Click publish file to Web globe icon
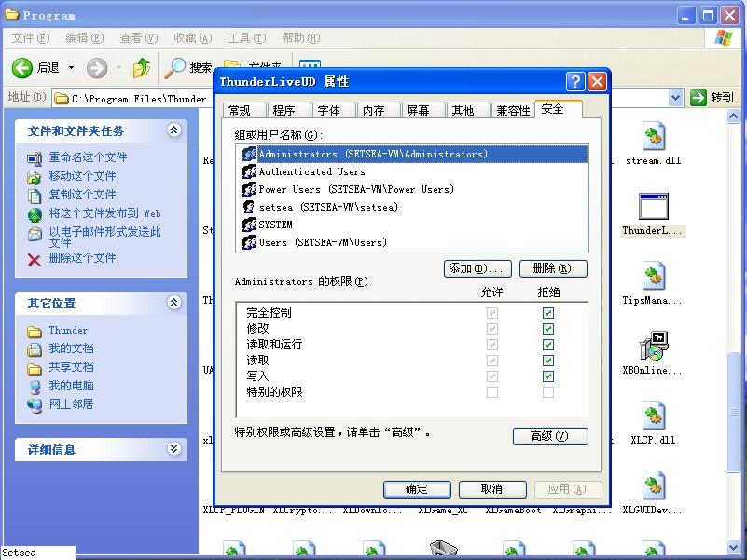This screenshot has width=747, height=560. click(35, 214)
